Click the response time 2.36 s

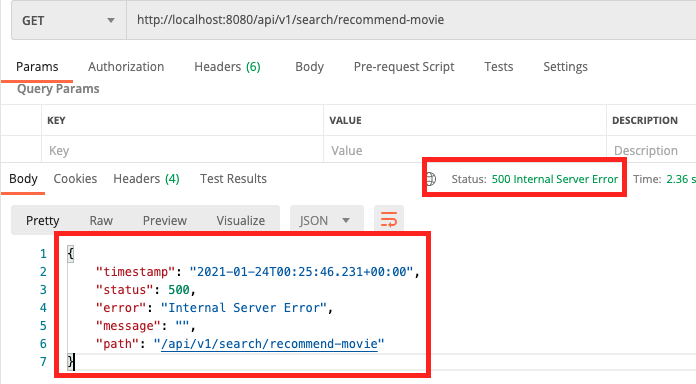pyautogui.click(x=681, y=179)
